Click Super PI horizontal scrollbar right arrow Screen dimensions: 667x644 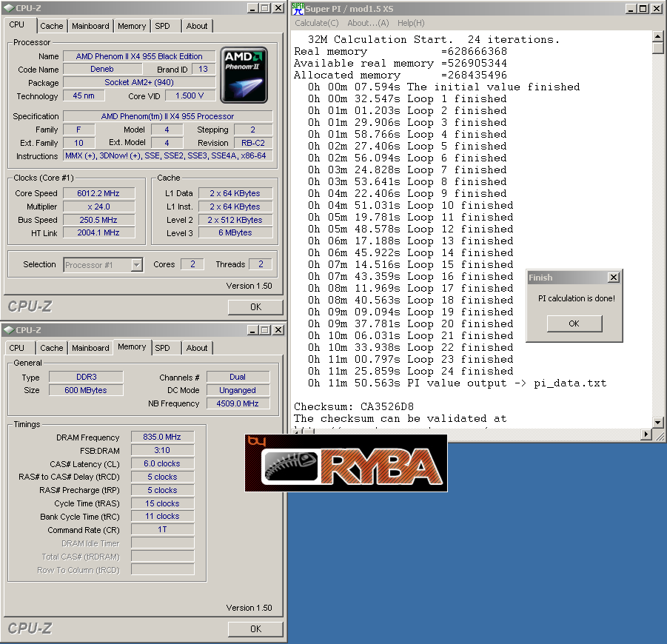coord(646,435)
